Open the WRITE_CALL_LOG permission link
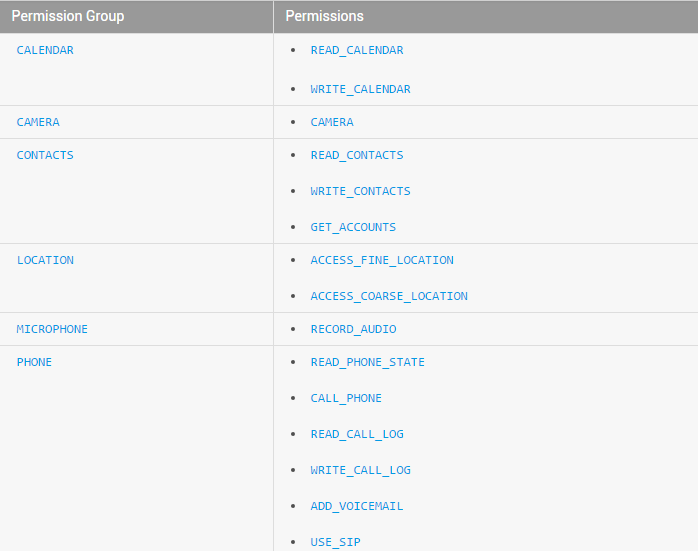The width and height of the screenshot is (698, 551). 360,470
